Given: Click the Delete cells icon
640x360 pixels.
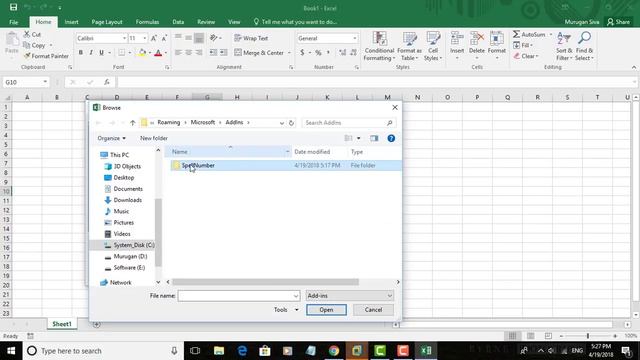Looking at the screenshot, I should point(476,38).
